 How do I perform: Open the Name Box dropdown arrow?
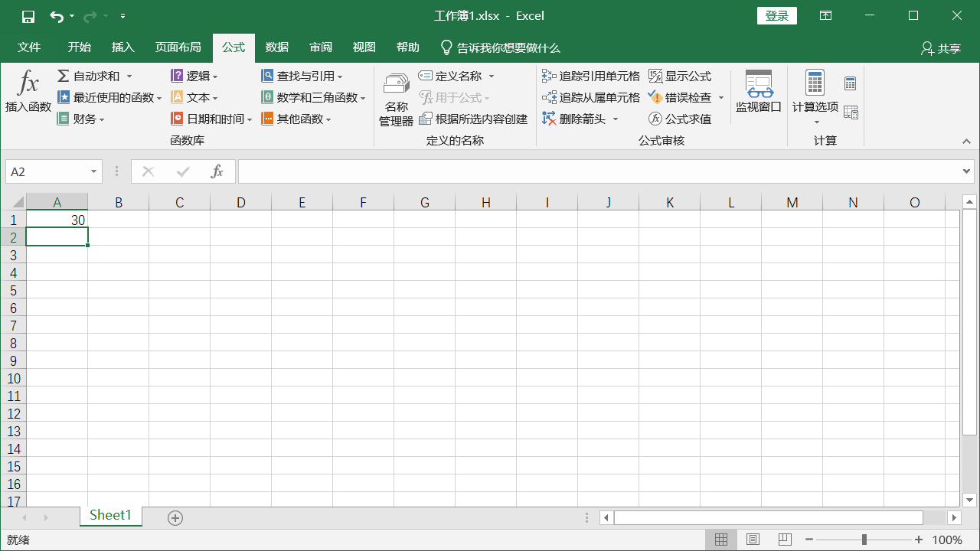pos(94,172)
